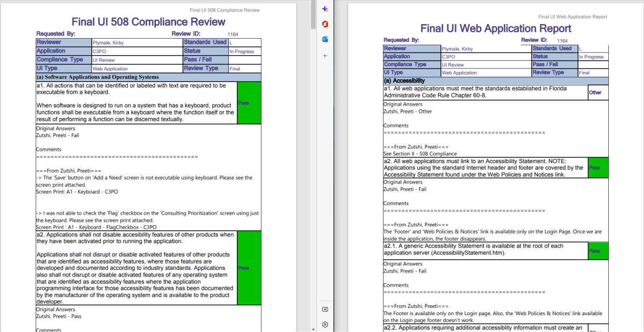Click 'Plymale, Kirby' reviewer value in left document
This screenshot has width=644, height=332.
[x=108, y=43]
